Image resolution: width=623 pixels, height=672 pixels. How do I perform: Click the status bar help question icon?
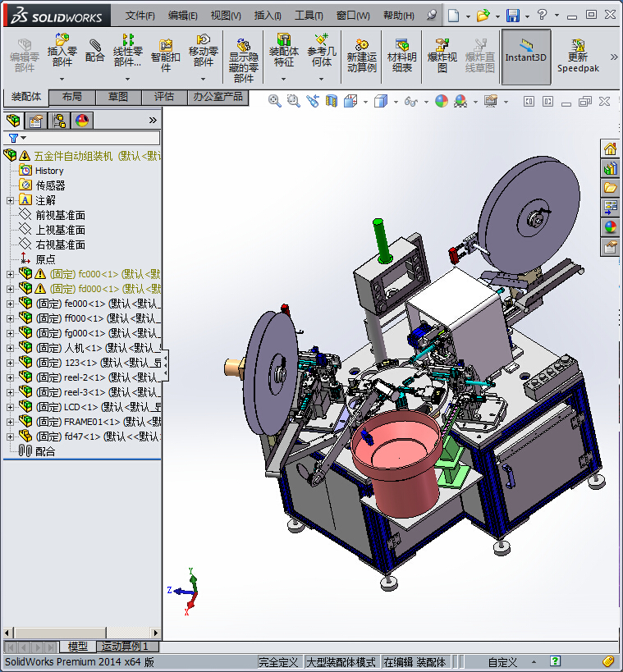[x=555, y=661]
